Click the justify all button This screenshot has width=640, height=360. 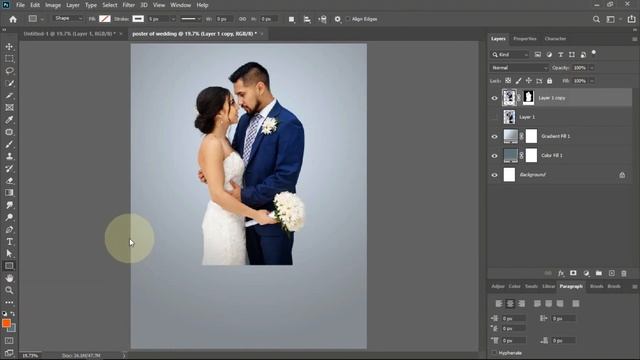pos(576,304)
